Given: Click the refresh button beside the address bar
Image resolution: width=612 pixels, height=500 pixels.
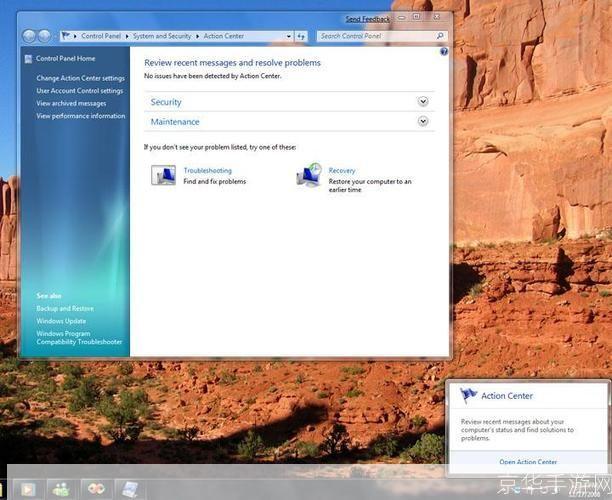Looking at the screenshot, I should 301,36.
